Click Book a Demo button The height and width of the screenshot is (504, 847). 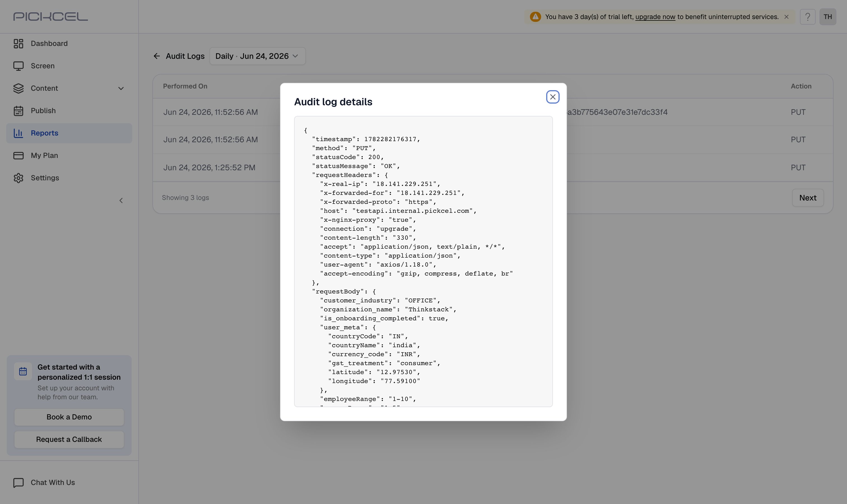click(x=69, y=417)
